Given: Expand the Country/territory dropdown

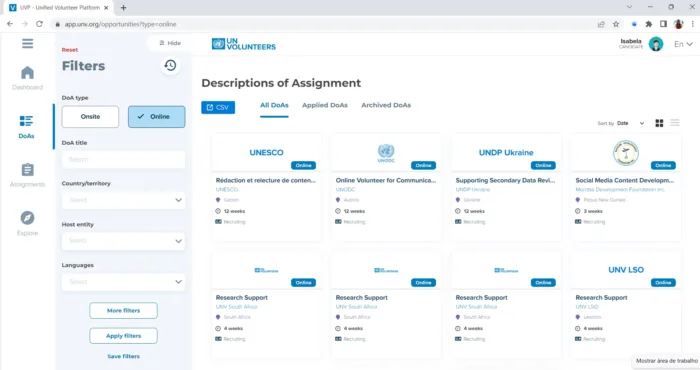Looking at the screenshot, I should tap(123, 200).
